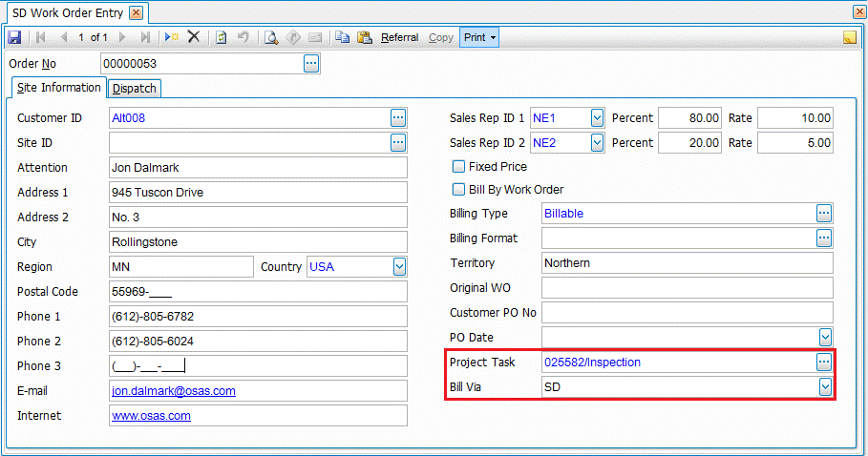868x456 pixels.
Task: Open the Bill Via dropdown list
Action: [x=825, y=387]
